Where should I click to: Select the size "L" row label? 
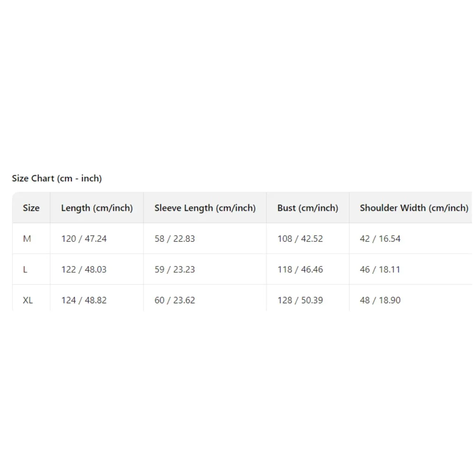pyautogui.click(x=25, y=269)
